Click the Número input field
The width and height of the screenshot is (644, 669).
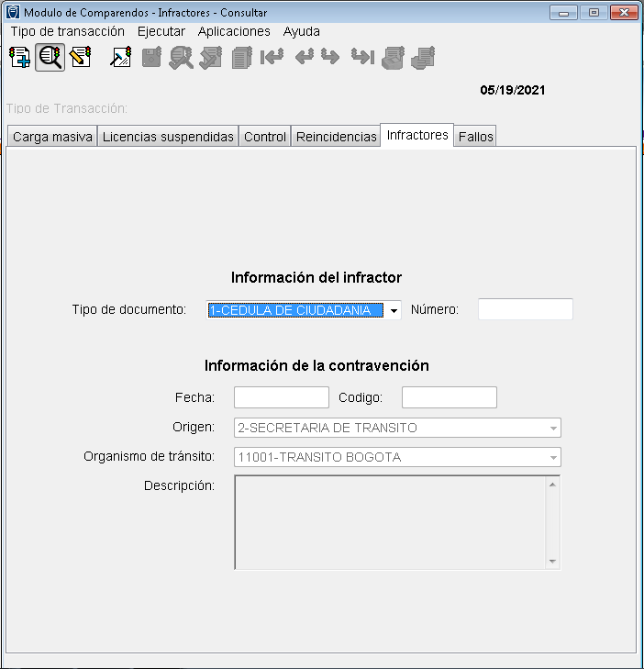[x=525, y=309]
